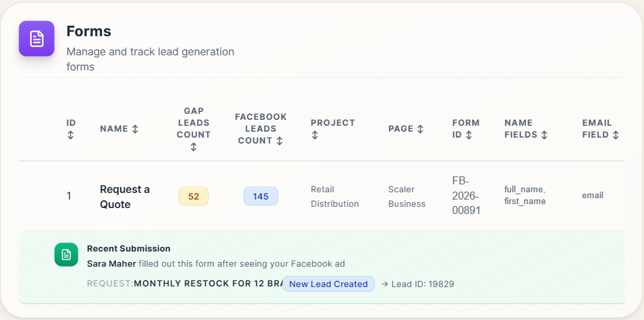Sort by the Form ID column
The image size is (644, 320).
coord(466,128)
